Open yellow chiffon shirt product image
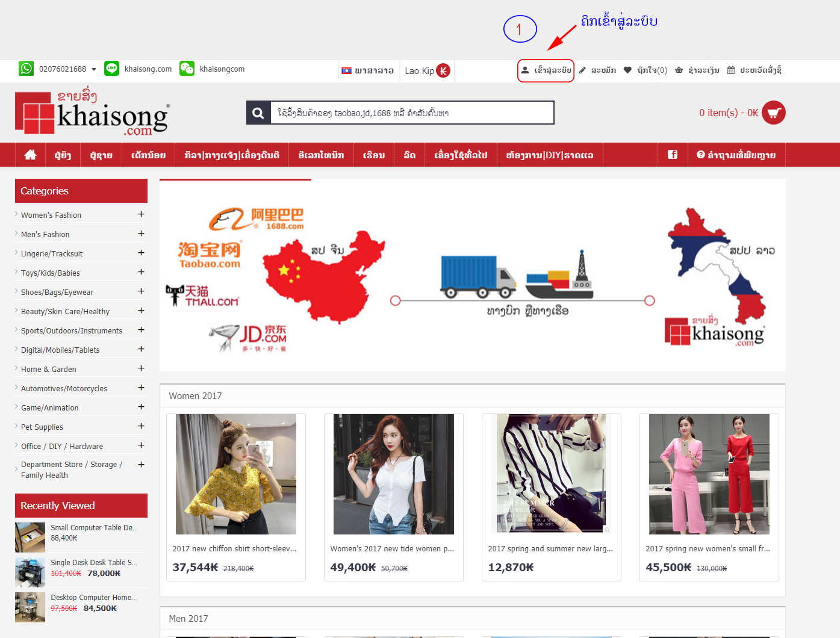840x638 pixels. (236, 474)
